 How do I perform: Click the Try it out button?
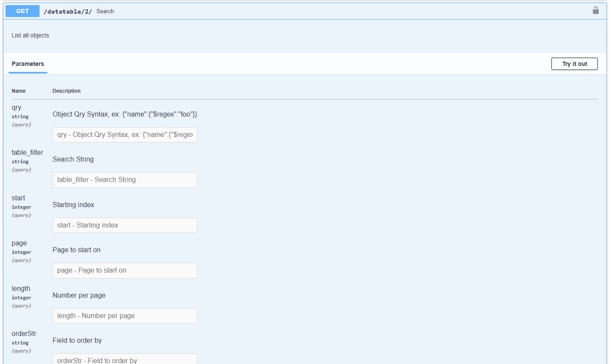pyautogui.click(x=574, y=64)
